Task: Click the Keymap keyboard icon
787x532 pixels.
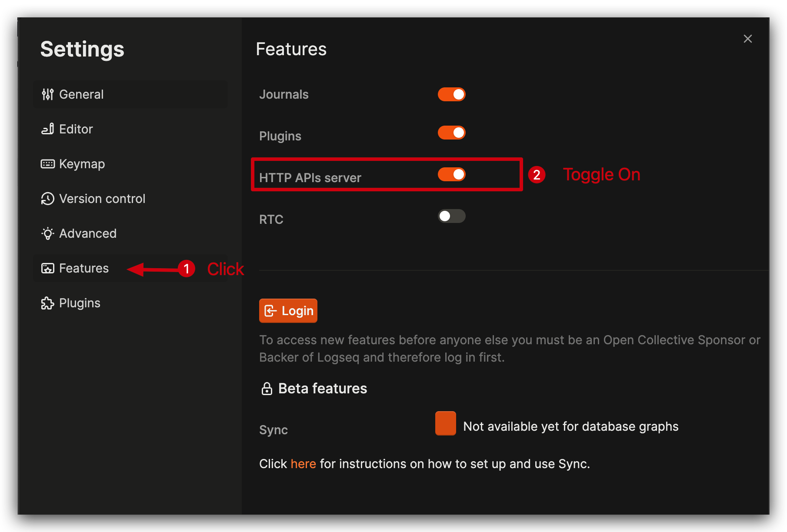Action: click(48, 163)
